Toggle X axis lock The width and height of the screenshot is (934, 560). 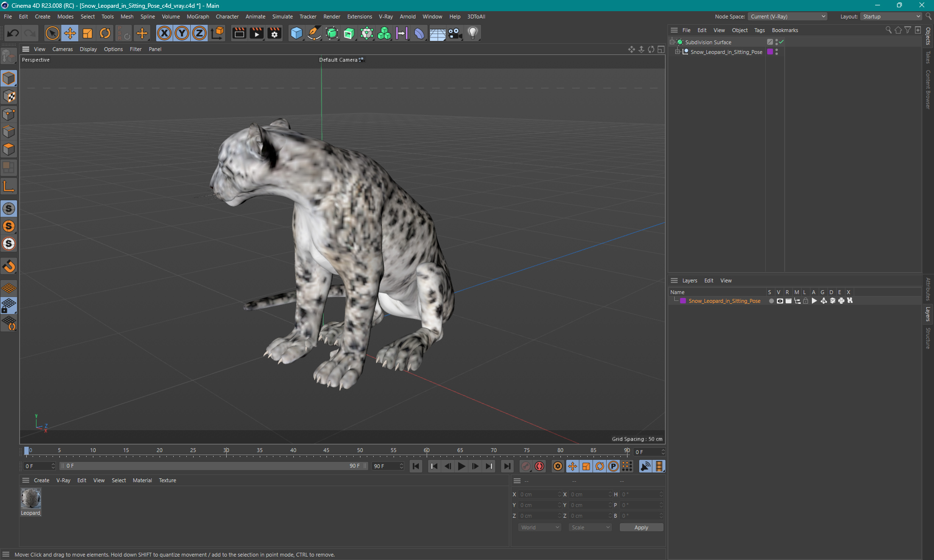coord(164,33)
